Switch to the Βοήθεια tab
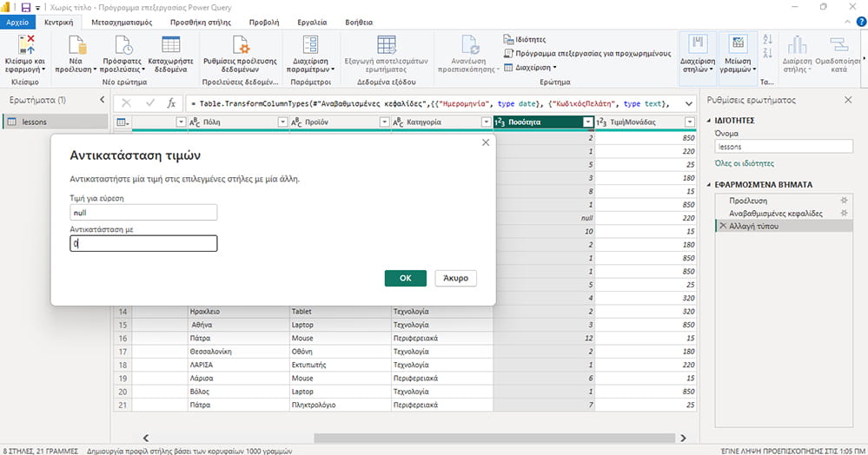The width and height of the screenshot is (868, 455). [x=359, y=22]
